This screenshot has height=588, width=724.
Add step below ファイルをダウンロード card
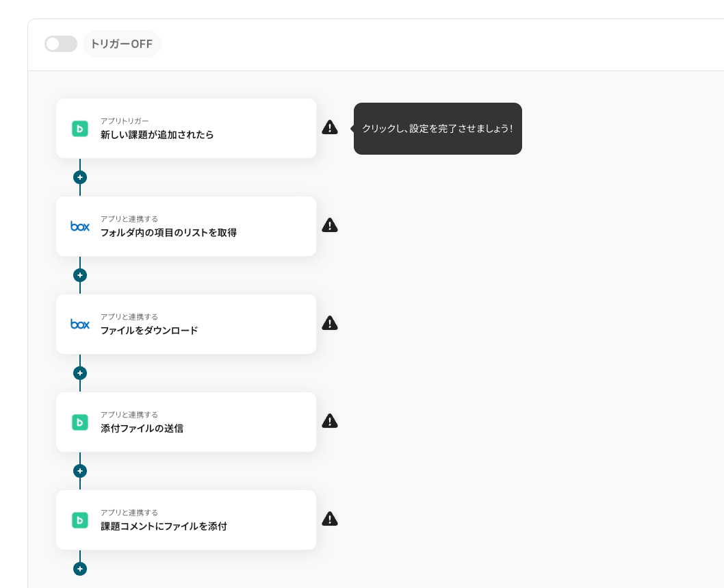[80, 373]
